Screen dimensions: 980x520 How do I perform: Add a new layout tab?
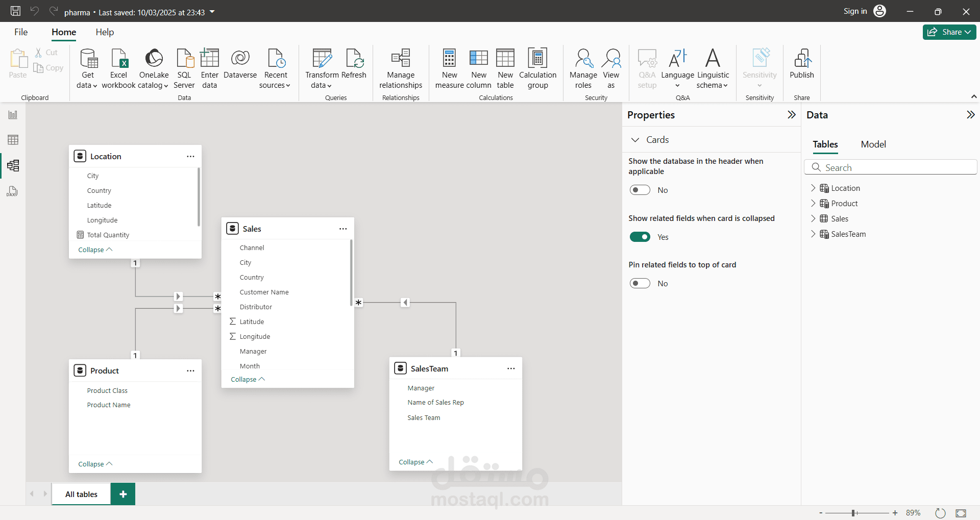pyautogui.click(x=123, y=494)
